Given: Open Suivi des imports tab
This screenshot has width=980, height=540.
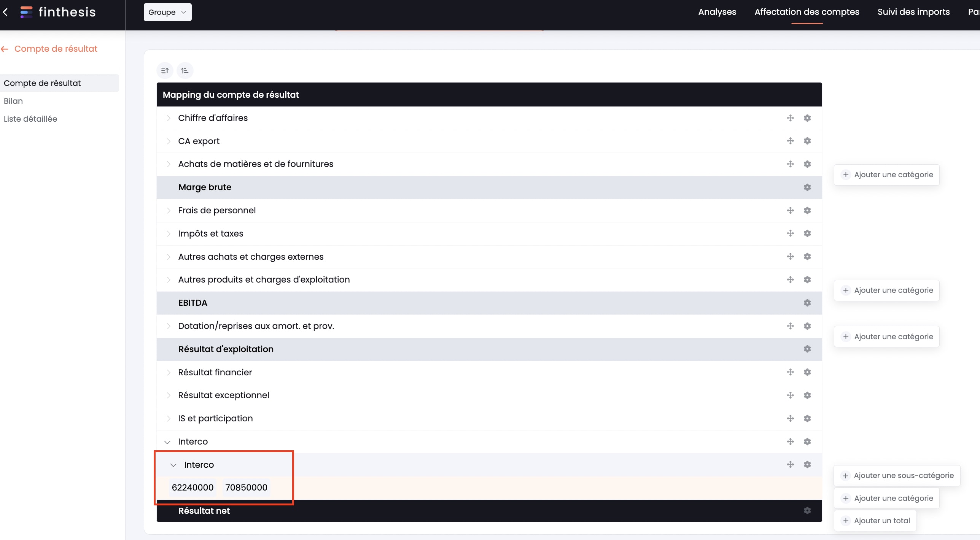Looking at the screenshot, I should tap(913, 12).
